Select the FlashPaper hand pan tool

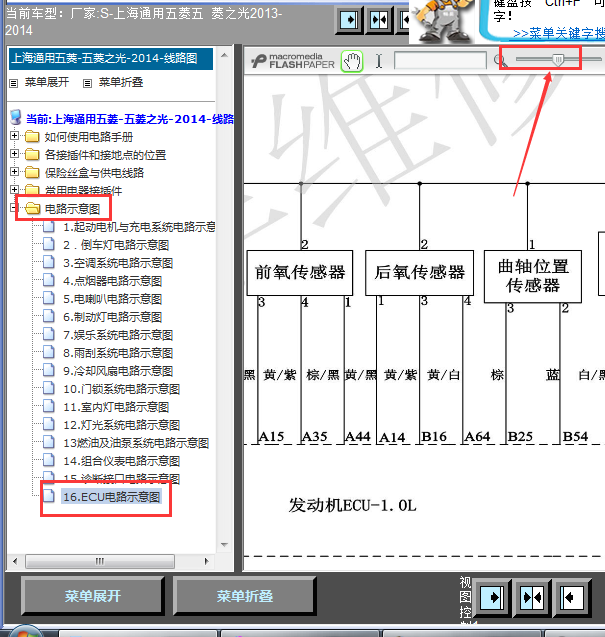click(x=352, y=62)
